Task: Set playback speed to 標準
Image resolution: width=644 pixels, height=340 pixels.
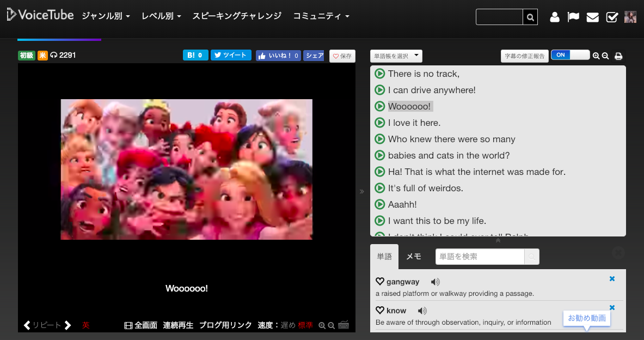Action: pyautogui.click(x=305, y=325)
